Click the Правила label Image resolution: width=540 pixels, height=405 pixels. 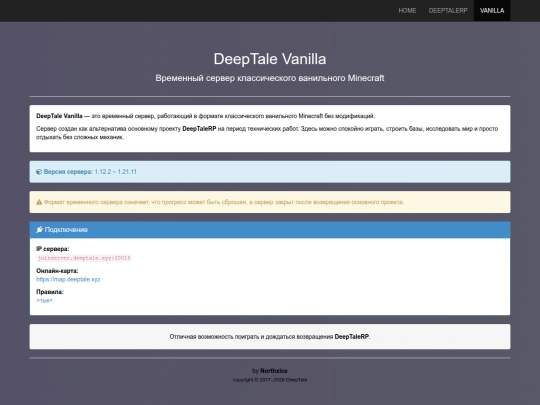point(50,292)
